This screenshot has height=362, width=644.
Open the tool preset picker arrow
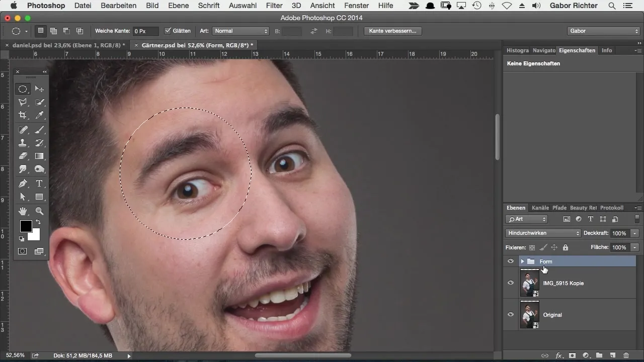[26, 31]
